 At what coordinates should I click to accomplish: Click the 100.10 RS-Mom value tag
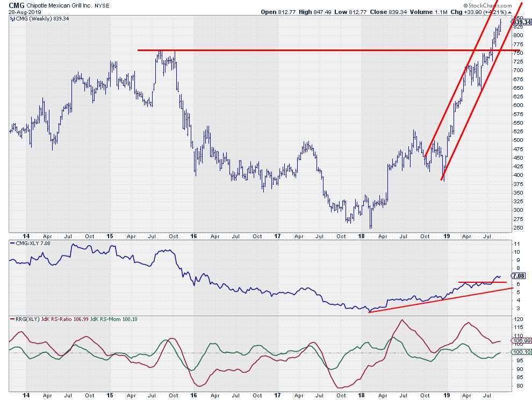[x=521, y=352]
